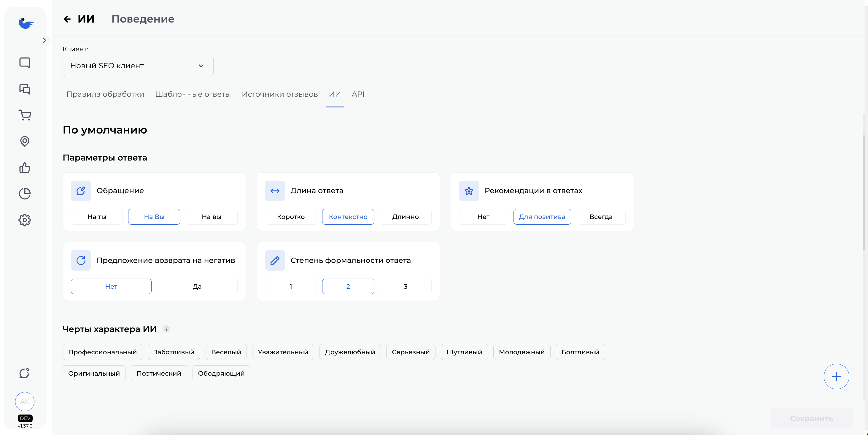Switch to Шаблонные ответы tab

click(x=193, y=94)
